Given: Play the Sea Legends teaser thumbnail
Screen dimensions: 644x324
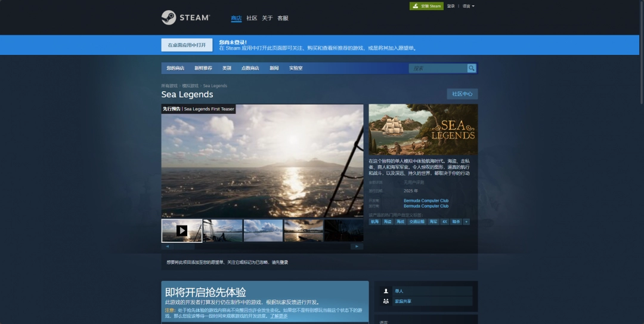Looking at the screenshot, I should (182, 230).
